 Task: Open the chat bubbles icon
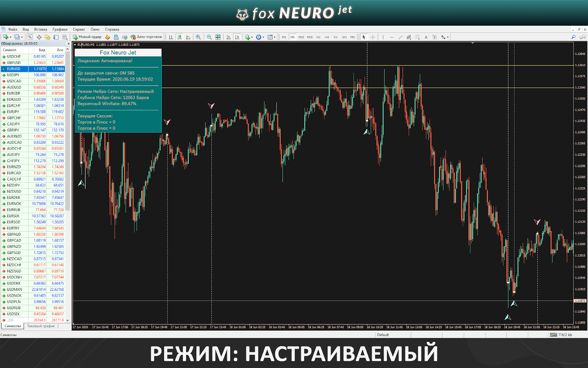[x=583, y=37]
